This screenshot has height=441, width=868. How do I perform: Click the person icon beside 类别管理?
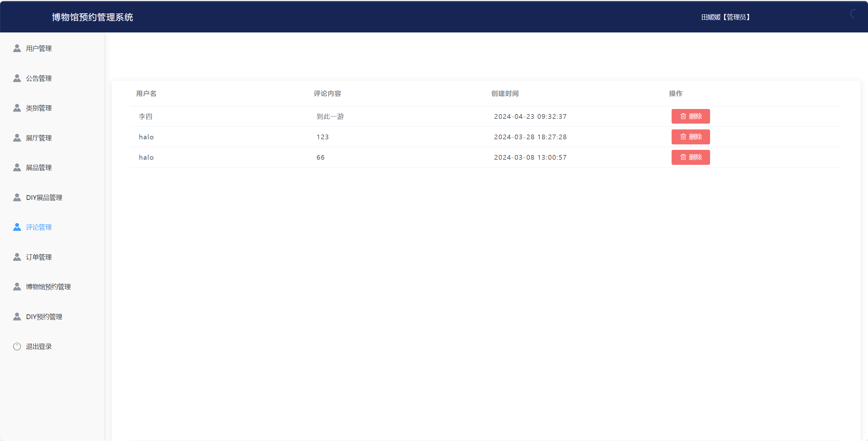(17, 108)
